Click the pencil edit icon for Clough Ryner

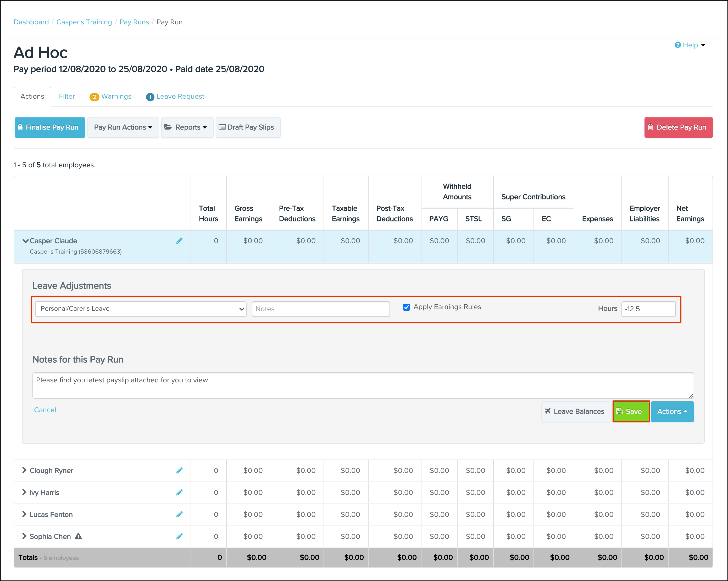179,470
